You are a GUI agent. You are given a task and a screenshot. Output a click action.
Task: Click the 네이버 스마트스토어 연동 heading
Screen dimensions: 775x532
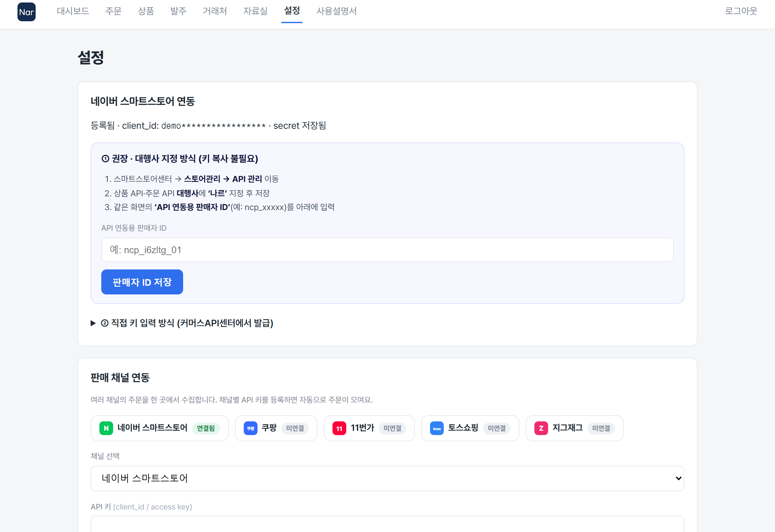143,101
